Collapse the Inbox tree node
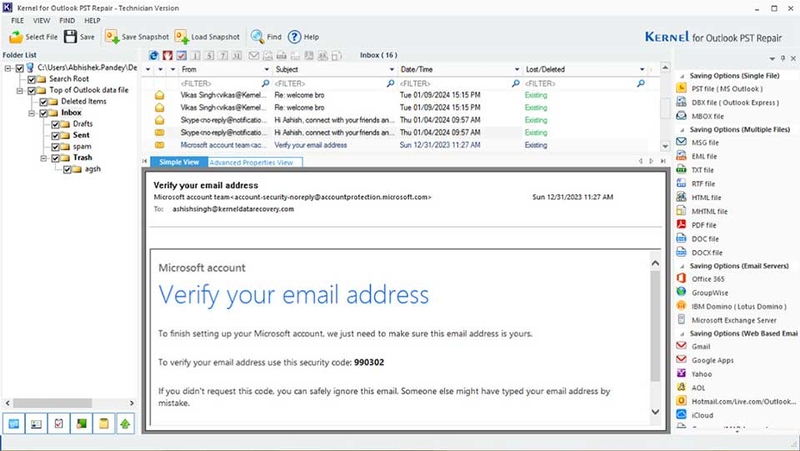The image size is (800, 451). [32, 113]
